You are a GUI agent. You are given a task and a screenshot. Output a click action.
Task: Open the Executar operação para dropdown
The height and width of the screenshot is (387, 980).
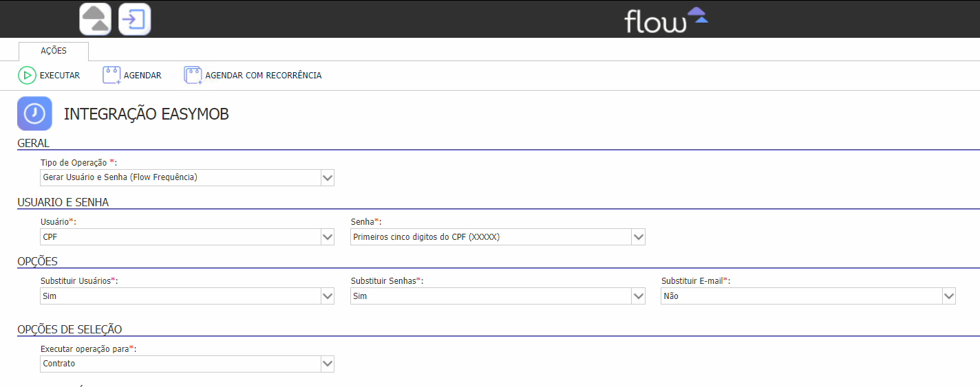187,364
